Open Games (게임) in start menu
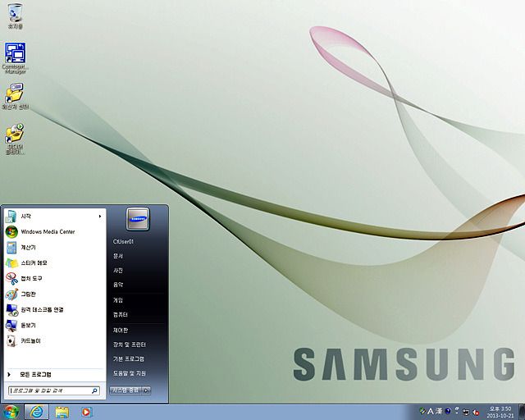 click(118, 300)
